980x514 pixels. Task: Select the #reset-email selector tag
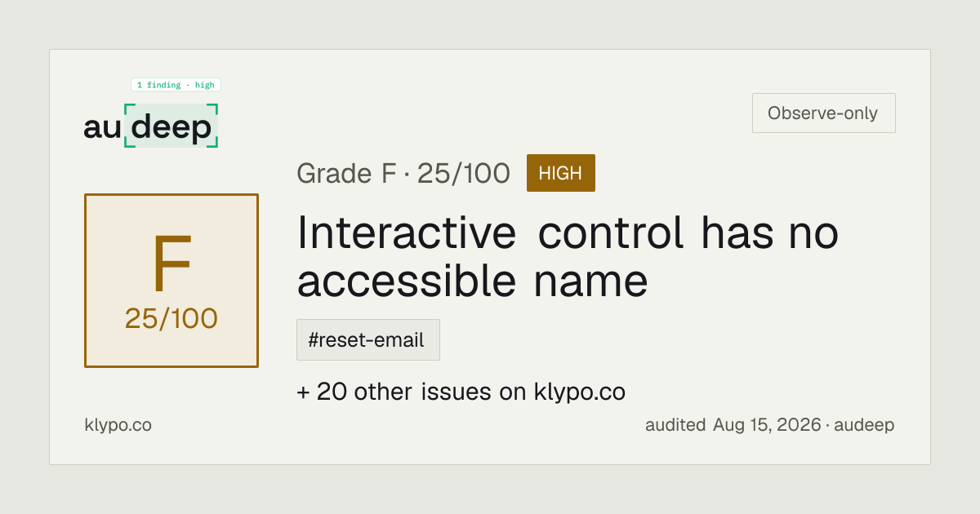click(x=367, y=340)
